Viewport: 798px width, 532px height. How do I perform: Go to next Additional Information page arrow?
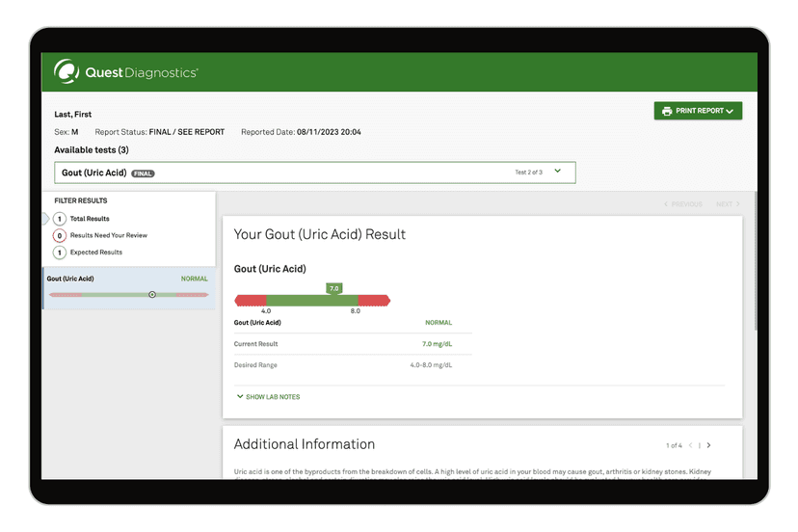point(709,445)
